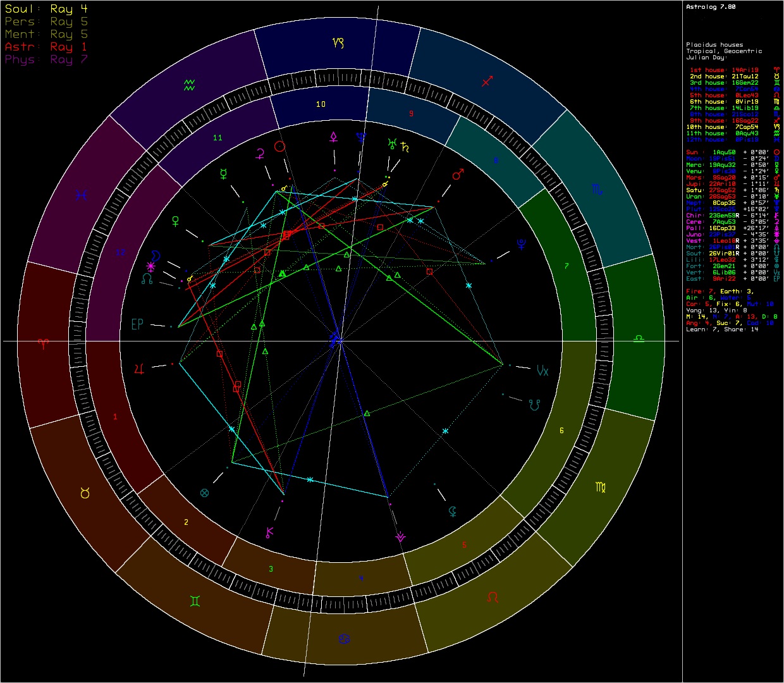Click the 'Pall: 16Cap33' sidebar row
The image size is (784, 683).
tap(734, 228)
